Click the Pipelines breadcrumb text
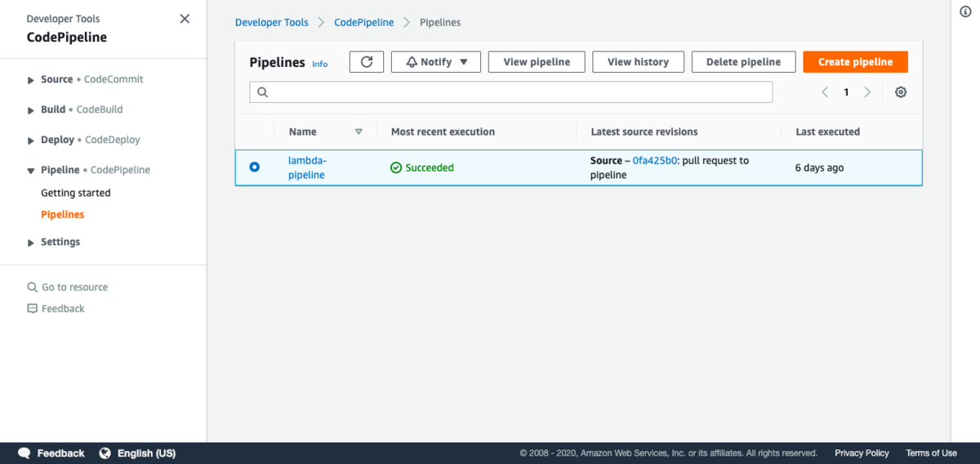The width and height of the screenshot is (980, 464). [440, 22]
